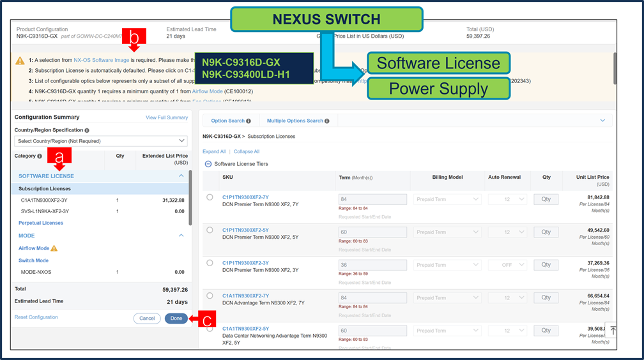Select radio button for C1P1TN9300XF2-7Y
The image size is (644, 360).
pyautogui.click(x=210, y=197)
